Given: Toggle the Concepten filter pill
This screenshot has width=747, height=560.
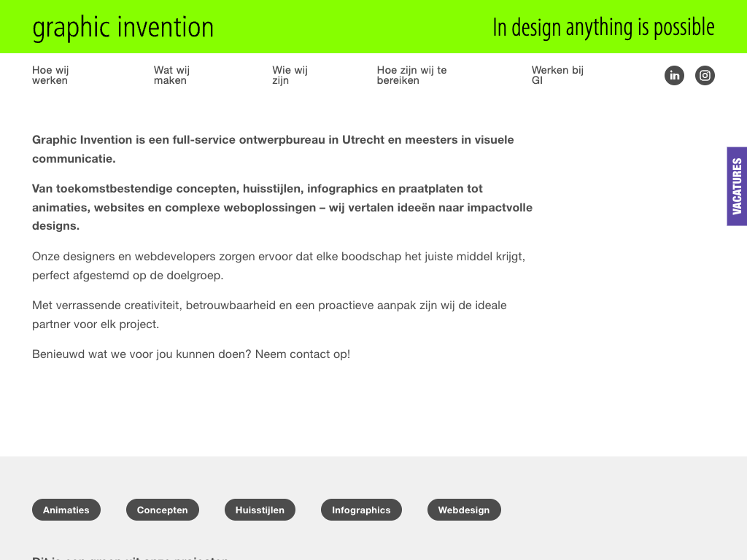Looking at the screenshot, I should tap(163, 510).
